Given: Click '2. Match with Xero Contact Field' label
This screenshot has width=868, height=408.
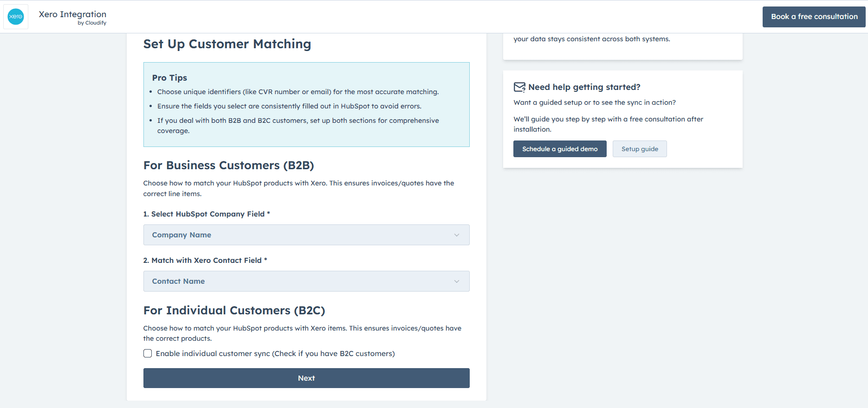Looking at the screenshot, I should point(205,261).
